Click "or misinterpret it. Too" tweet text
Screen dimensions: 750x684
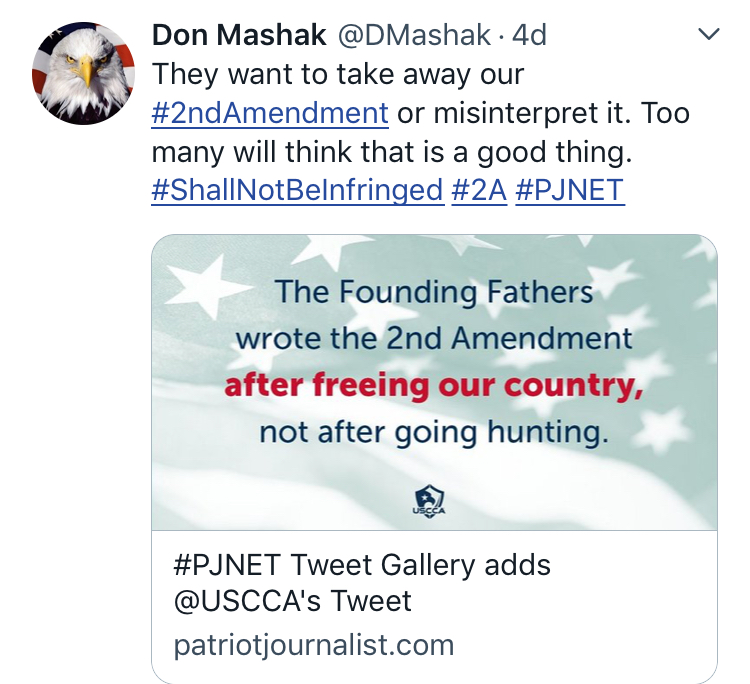544,113
